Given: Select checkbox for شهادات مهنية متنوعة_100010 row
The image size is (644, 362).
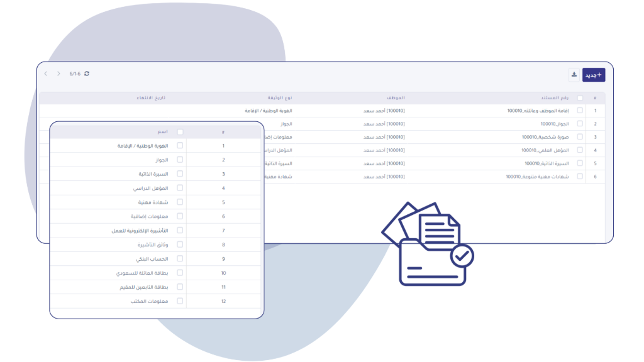Looking at the screenshot, I should point(580,177).
